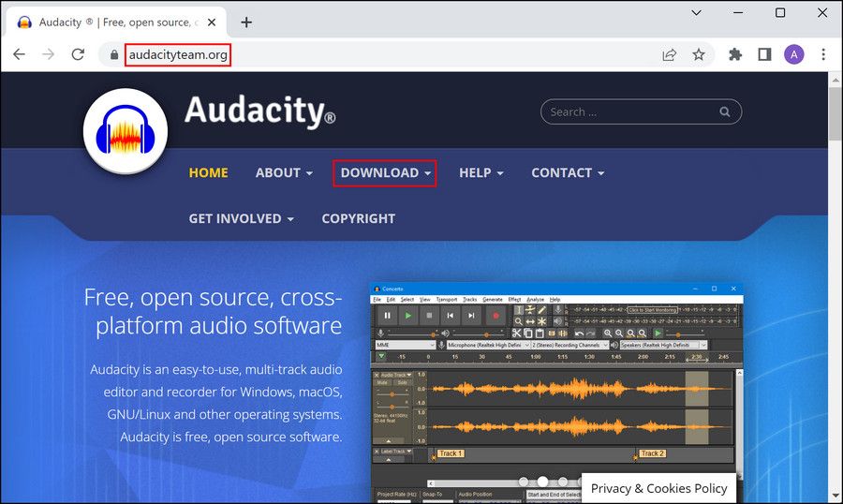Click the search magnifier icon on the site
The image size is (843, 504).
pyautogui.click(x=725, y=111)
